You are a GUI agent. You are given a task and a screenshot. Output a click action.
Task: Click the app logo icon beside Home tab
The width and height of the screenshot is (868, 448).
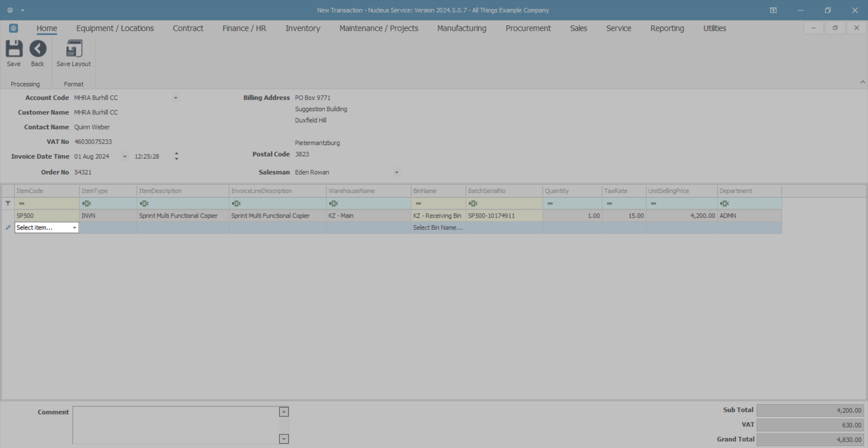pos(14,28)
